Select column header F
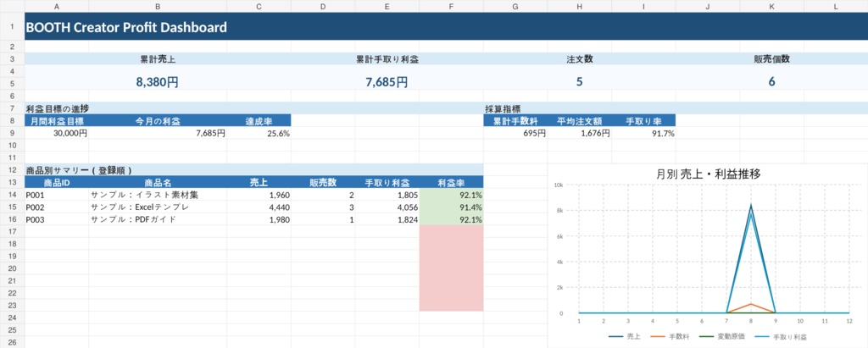868x348 pixels. 451,6
